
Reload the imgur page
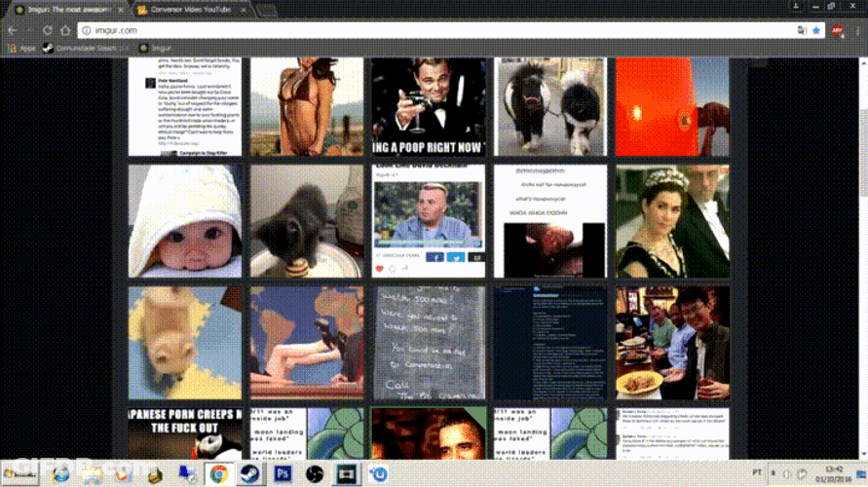pos(48,30)
